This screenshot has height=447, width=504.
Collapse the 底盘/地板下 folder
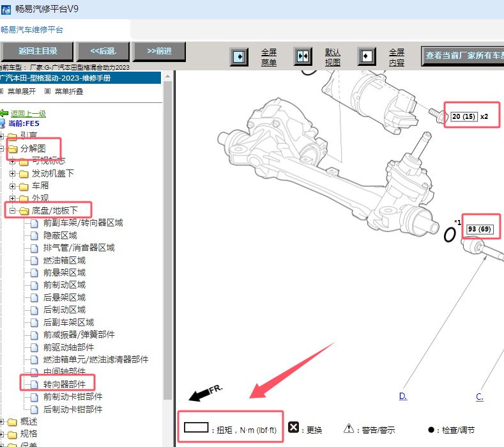pyautogui.click(x=12, y=211)
